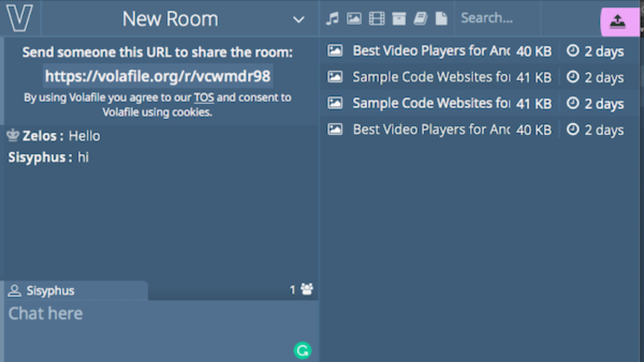Screen dimensions: 644x362
Task: Open first Best Video Players file
Action: 431,51
